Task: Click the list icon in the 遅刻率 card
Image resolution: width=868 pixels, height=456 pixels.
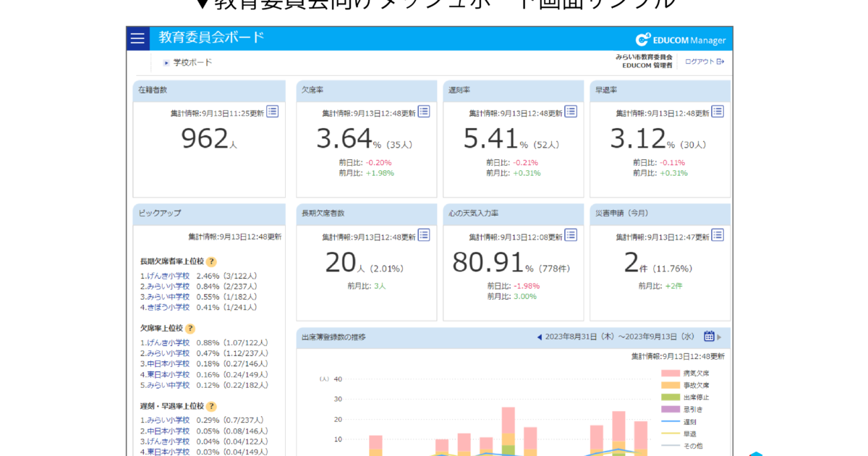Action: (571, 111)
